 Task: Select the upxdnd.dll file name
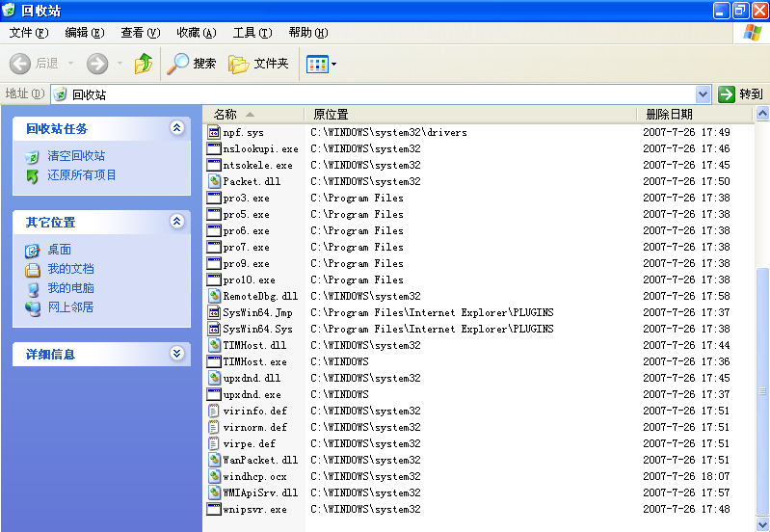coord(252,378)
